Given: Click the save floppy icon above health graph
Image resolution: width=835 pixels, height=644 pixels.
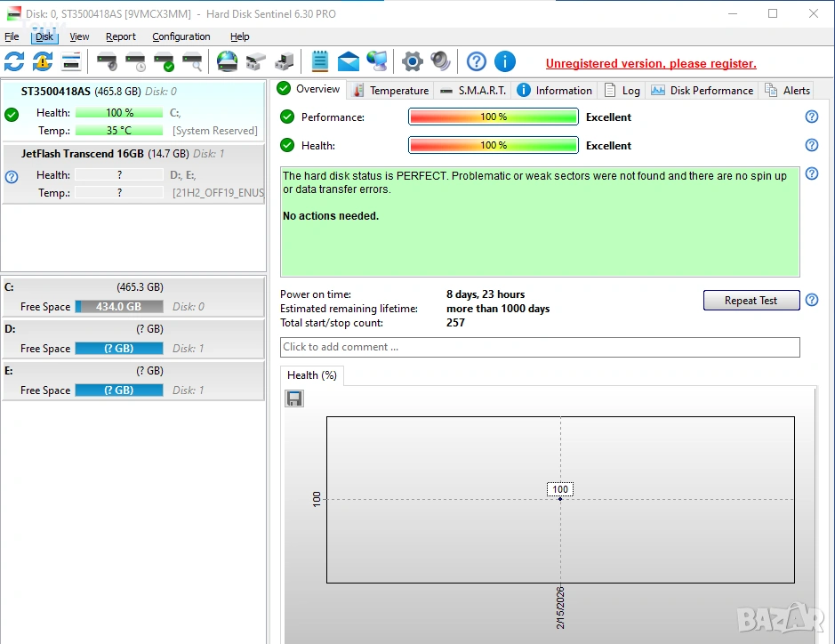Looking at the screenshot, I should tap(294, 398).
